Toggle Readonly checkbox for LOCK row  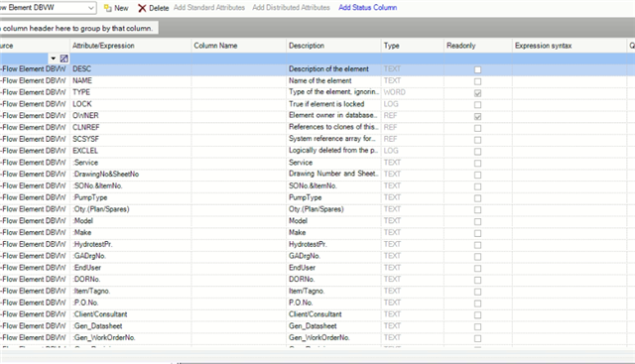point(478,105)
